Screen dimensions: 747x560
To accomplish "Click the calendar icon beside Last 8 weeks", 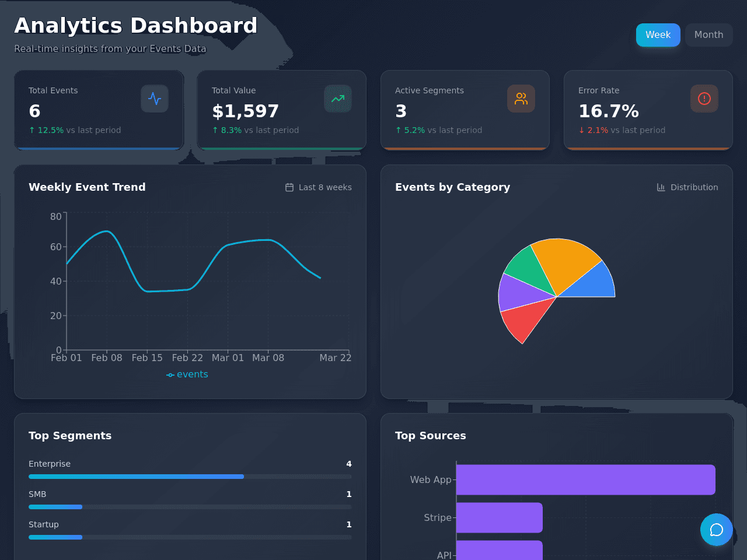I will 289,187.
